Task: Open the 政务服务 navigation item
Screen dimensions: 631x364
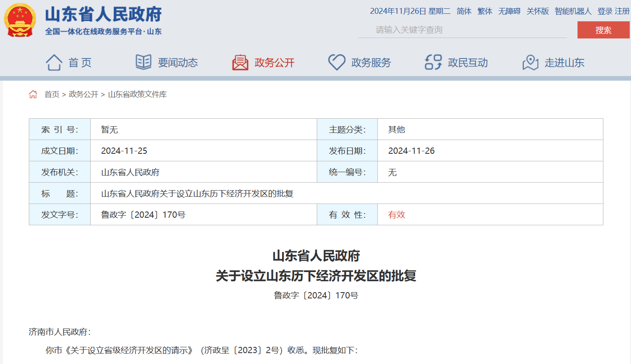Action: pyautogui.click(x=371, y=63)
